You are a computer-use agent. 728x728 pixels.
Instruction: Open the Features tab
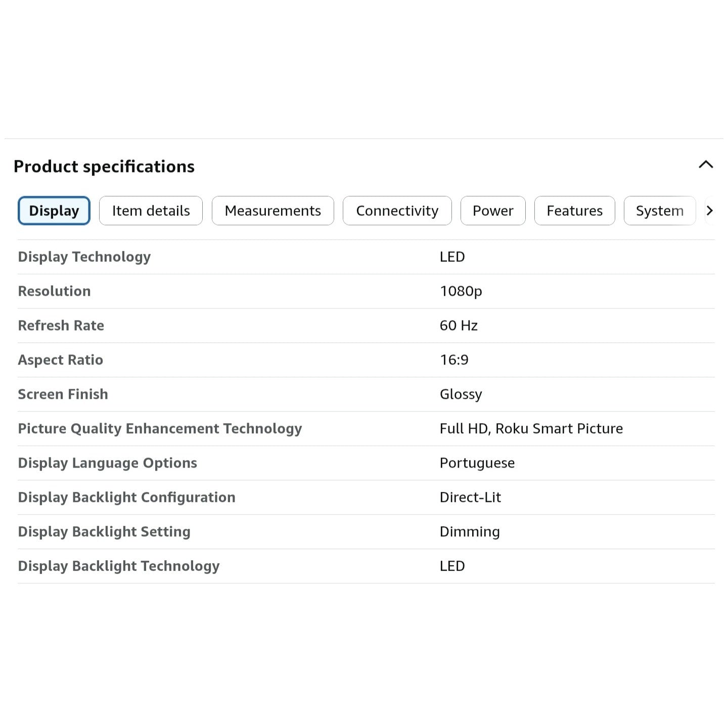(574, 211)
